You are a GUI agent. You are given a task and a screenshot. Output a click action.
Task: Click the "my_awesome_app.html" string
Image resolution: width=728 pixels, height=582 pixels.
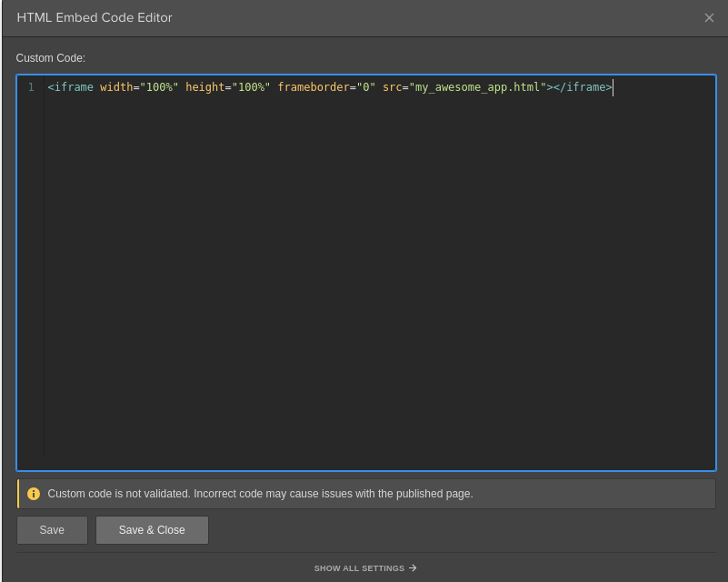477,87
